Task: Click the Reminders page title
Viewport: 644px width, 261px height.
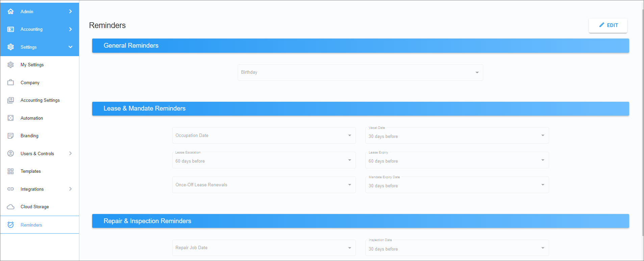Action: [107, 25]
